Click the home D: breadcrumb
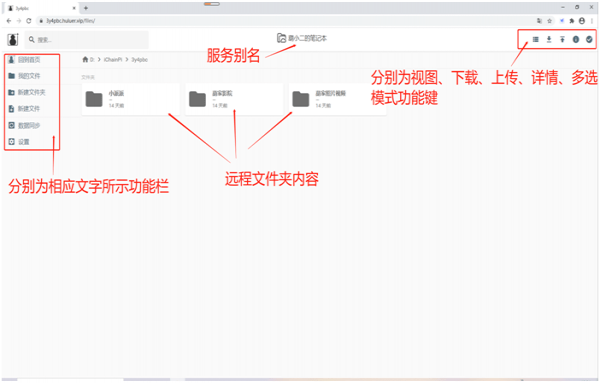This screenshot has width=600, height=383. point(88,60)
